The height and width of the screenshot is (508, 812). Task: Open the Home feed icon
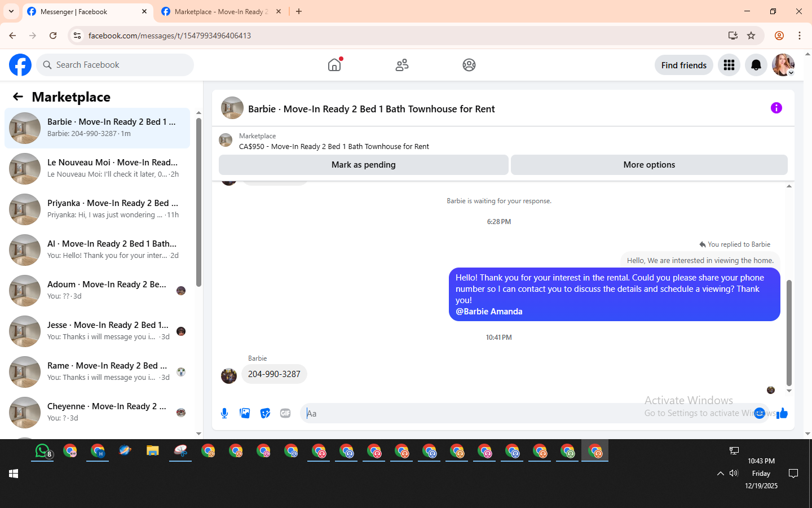tap(334, 65)
